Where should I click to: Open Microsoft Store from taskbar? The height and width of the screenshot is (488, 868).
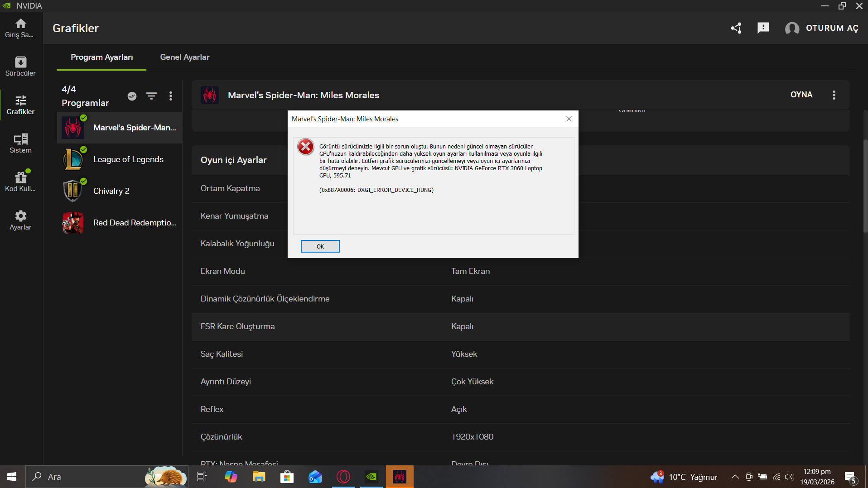[287, 477]
